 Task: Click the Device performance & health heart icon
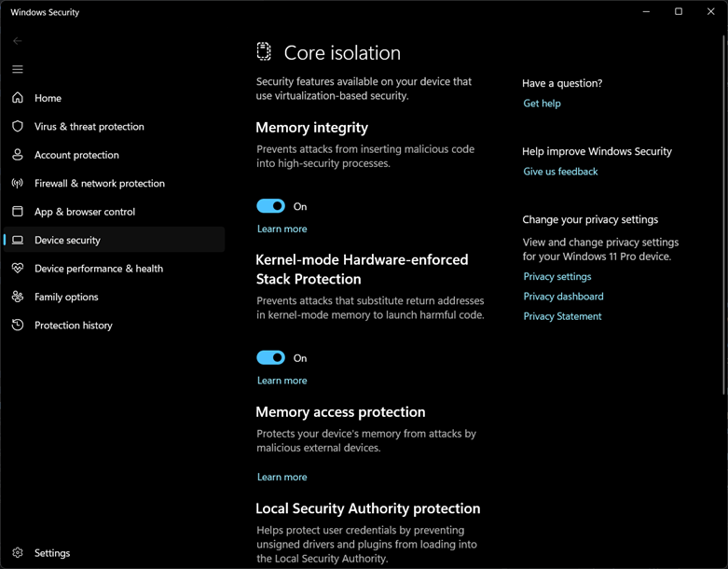[x=18, y=268]
